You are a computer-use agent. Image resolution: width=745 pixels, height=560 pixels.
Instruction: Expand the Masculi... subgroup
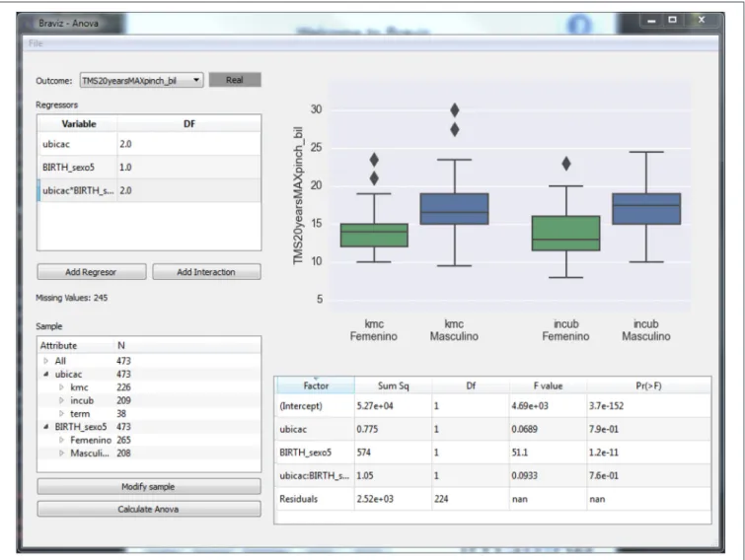(x=61, y=454)
